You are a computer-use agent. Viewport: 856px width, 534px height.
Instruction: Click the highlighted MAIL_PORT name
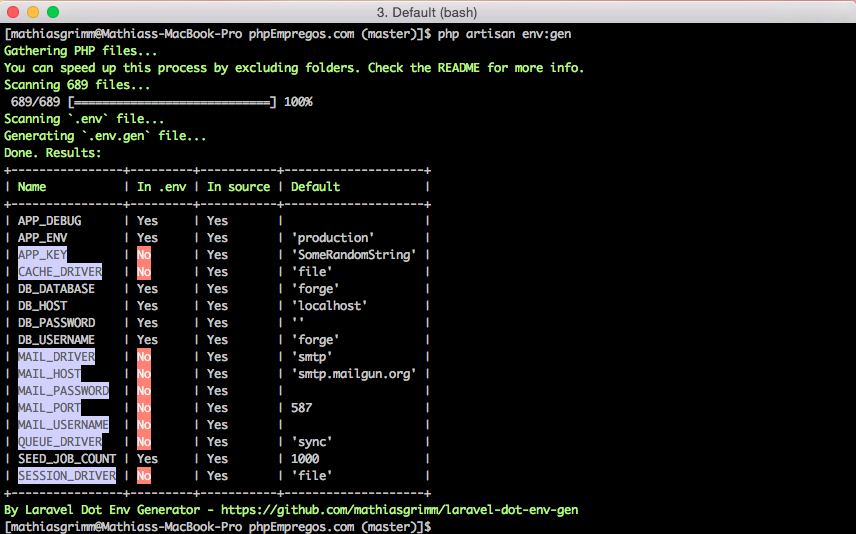coord(50,407)
